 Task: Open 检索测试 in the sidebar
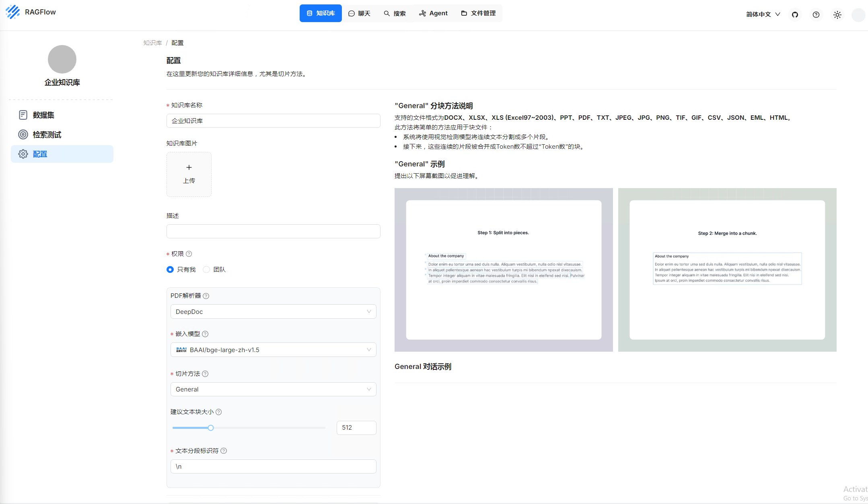coord(62,135)
